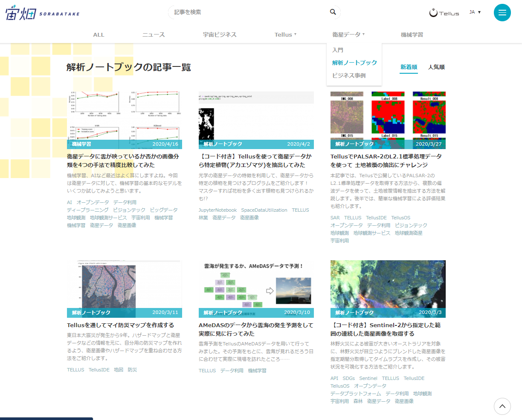
Task: Select the ALL nav tab
Action: pyautogui.click(x=99, y=35)
